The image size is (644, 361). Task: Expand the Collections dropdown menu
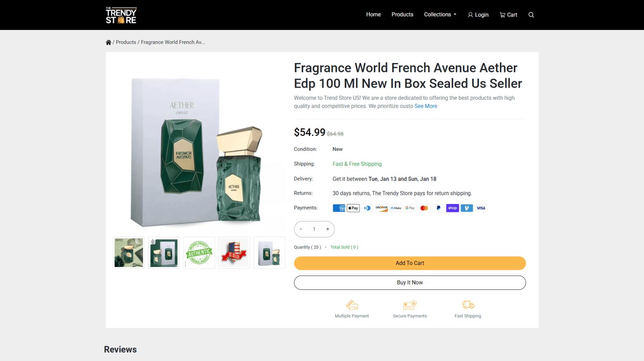440,15
